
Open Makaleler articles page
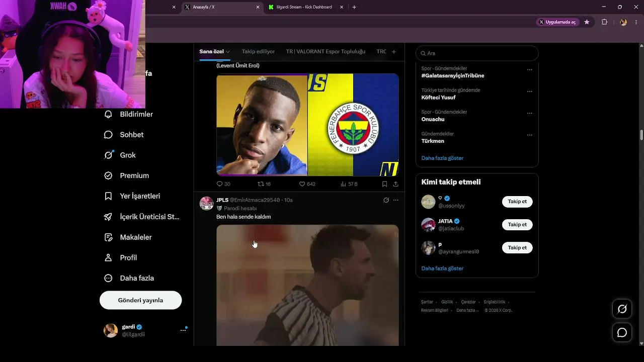[x=128, y=237]
